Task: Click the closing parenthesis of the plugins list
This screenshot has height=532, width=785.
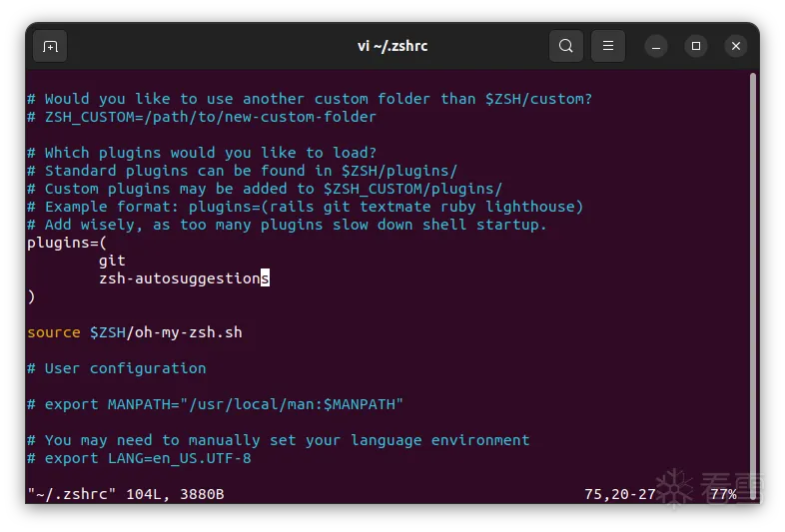Action: [32, 296]
